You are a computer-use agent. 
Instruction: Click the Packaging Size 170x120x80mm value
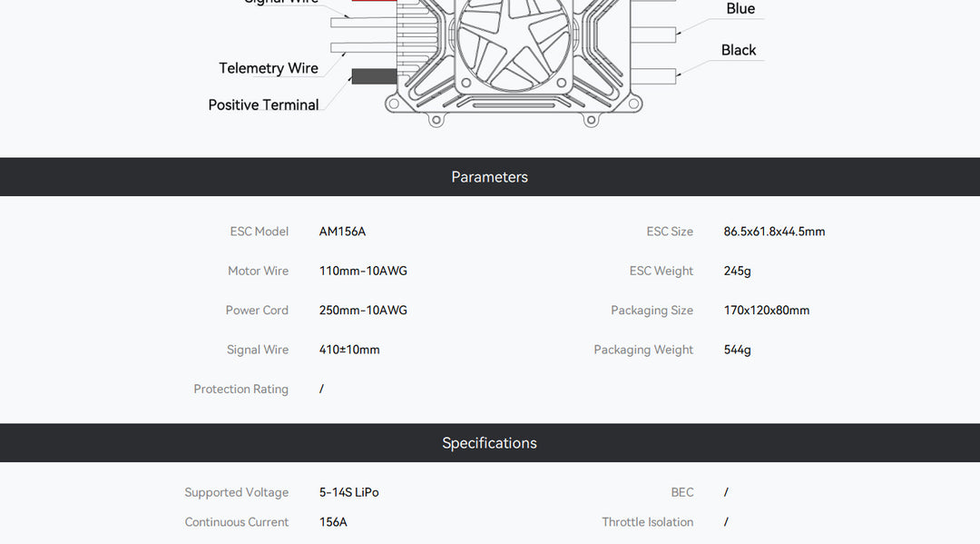tap(766, 310)
